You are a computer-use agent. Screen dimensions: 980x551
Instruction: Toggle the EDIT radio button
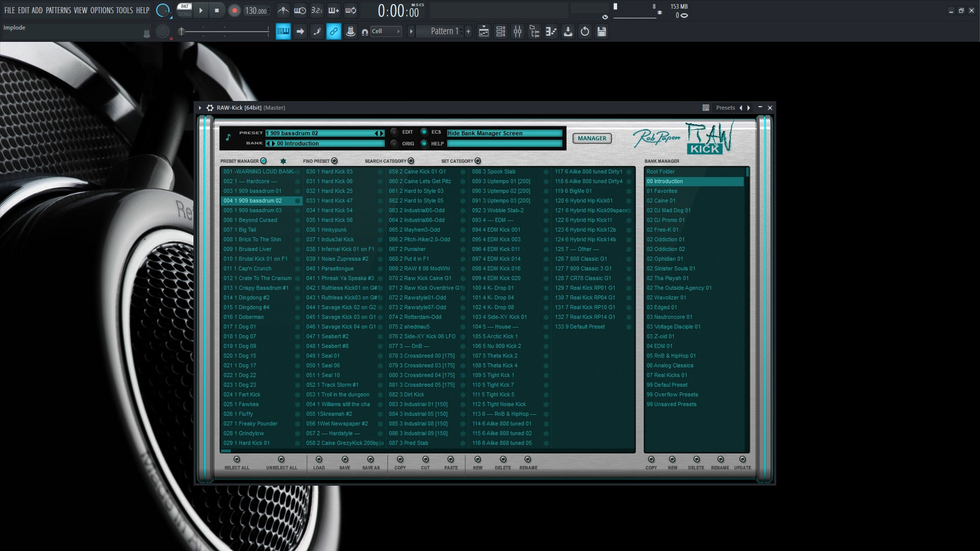(x=394, y=132)
